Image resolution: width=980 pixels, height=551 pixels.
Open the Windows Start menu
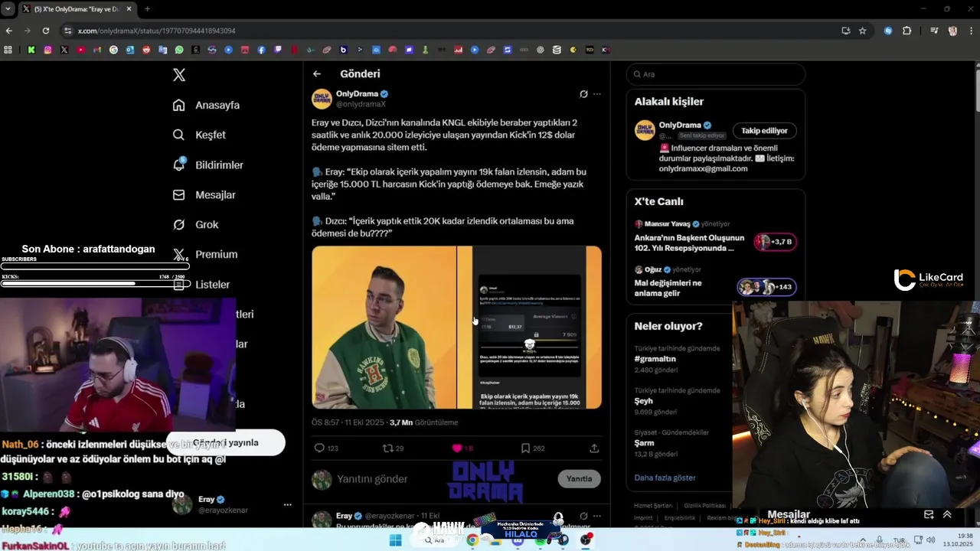[395, 540]
